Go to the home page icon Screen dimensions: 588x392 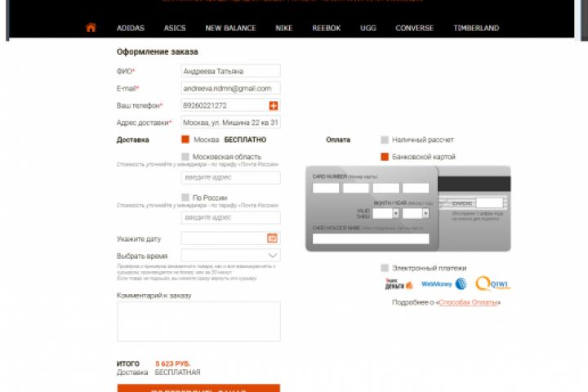(91, 28)
